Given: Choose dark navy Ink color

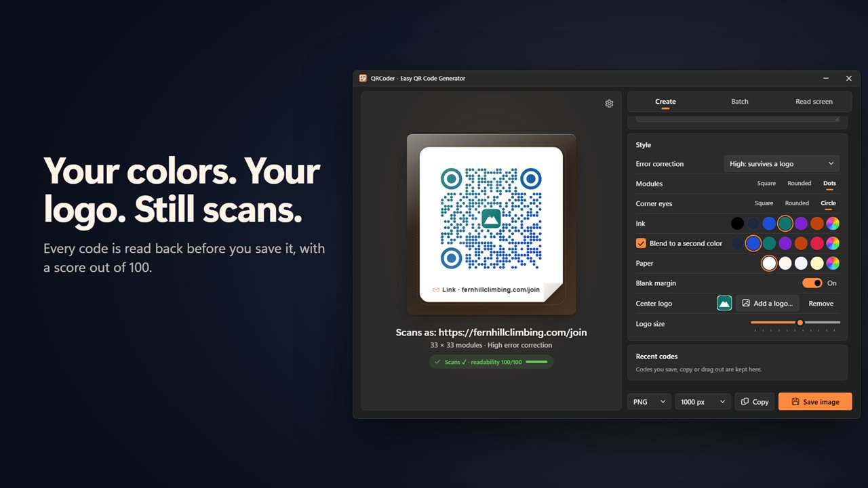Looking at the screenshot, I should (x=753, y=224).
